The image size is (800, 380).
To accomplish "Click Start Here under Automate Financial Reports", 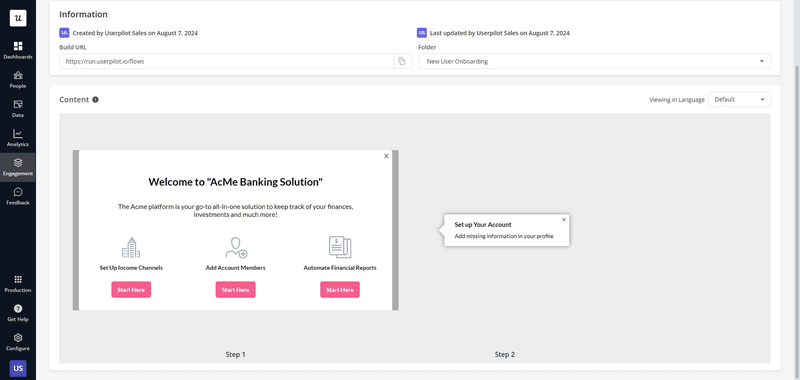I will (x=340, y=290).
